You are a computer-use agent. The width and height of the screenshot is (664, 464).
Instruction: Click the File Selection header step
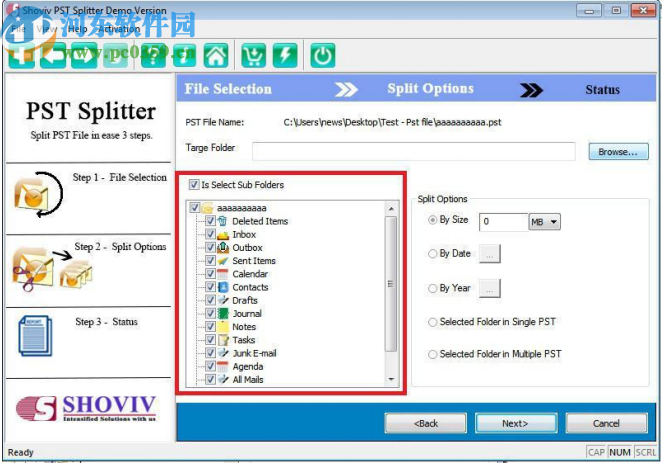coord(228,89)
